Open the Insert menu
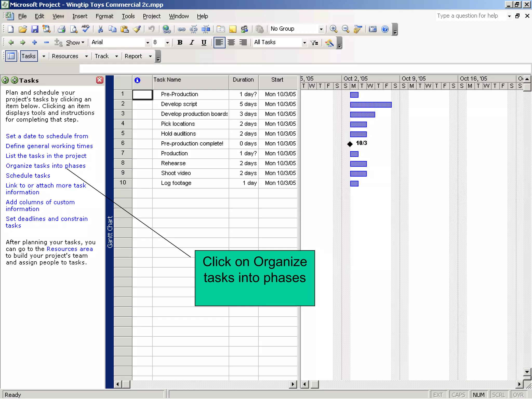This screenshot has height=399, width=532. (80, 16)
